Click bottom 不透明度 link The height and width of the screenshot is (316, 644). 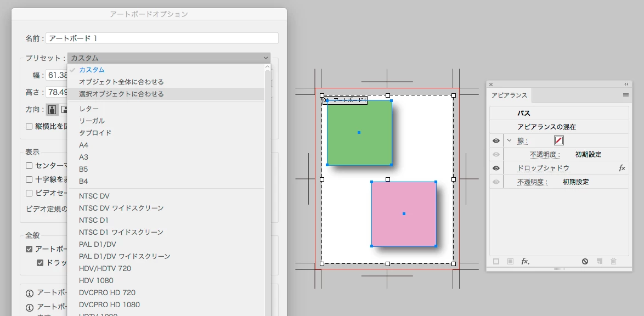coord(532,182)
